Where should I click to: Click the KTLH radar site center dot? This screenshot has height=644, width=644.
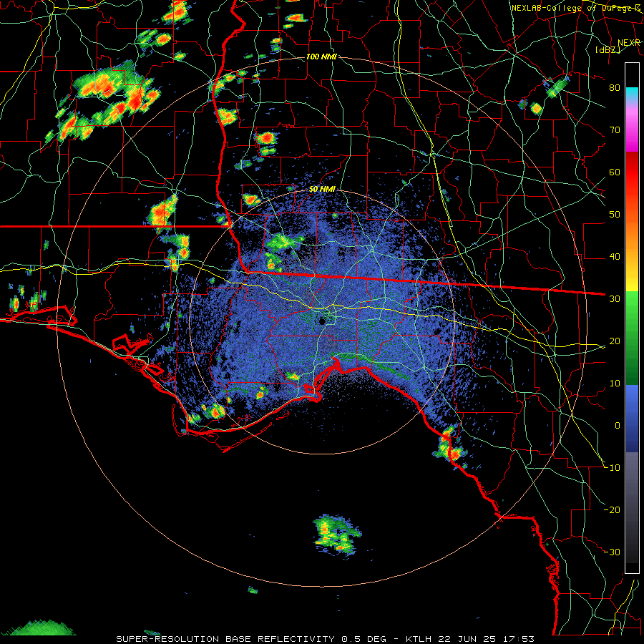click(x=323, y=321)
